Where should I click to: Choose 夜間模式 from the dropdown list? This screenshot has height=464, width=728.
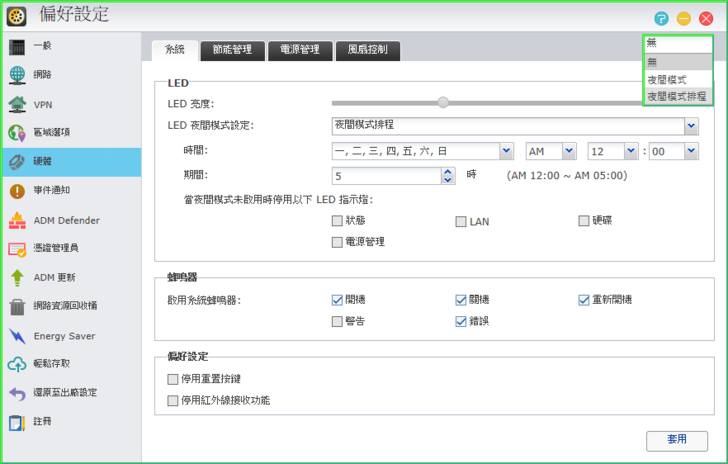click(x=667, y=79)
